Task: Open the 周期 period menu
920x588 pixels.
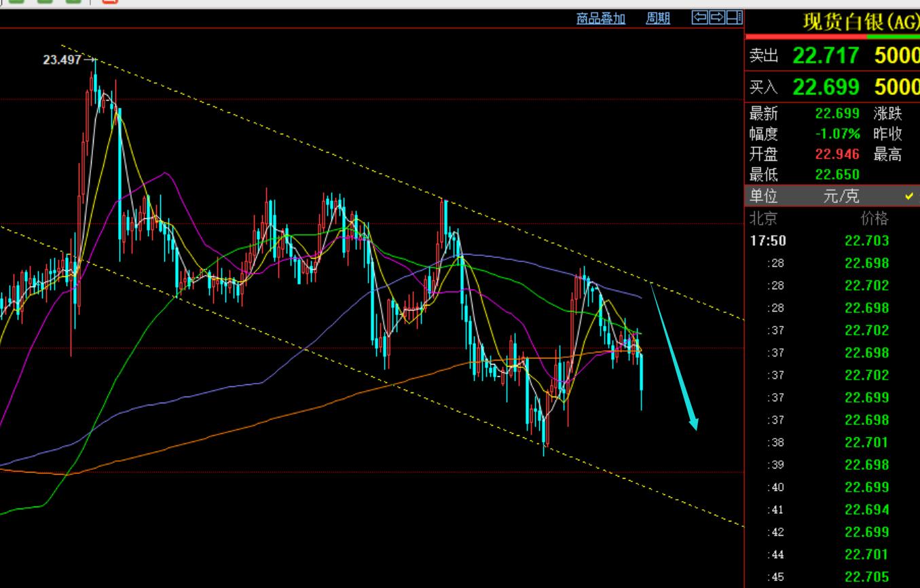Action: [x=657, y=18]
